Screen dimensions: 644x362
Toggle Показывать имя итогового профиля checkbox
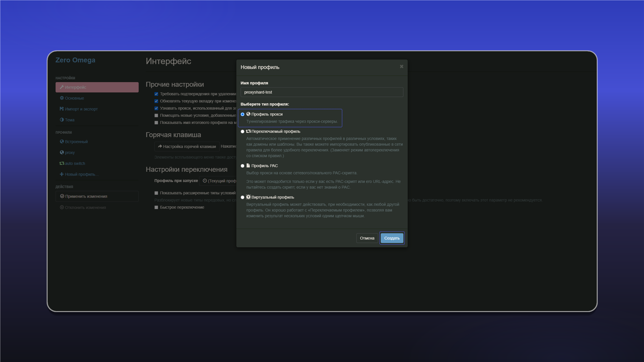point(156,123)
